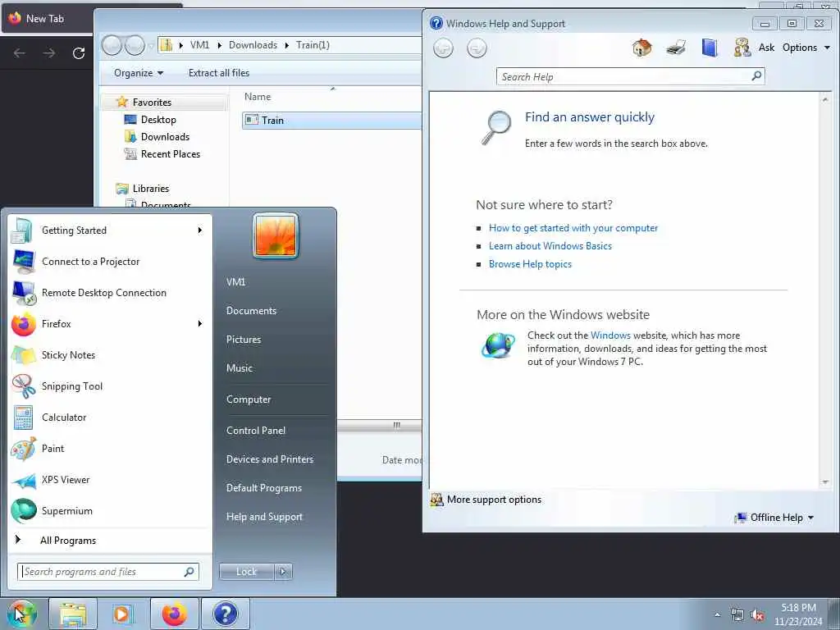Launch Connect to a Projector
This screenshot has height=630, width=840.
point(110,262)
